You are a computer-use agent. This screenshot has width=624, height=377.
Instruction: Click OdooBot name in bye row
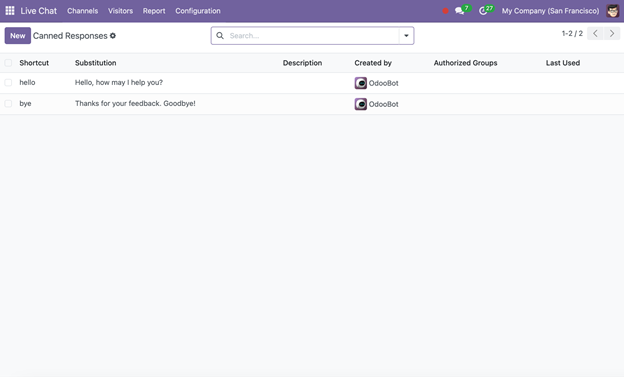(x=384, y=104)
